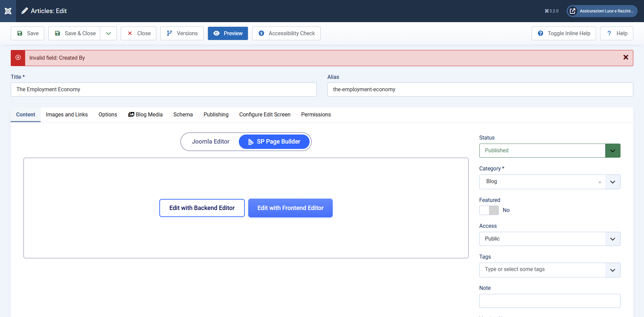This screenshot has width=644, height=317.
Task: Click Edit with Frontend Editor button
Action: click(x=290, y=208)
